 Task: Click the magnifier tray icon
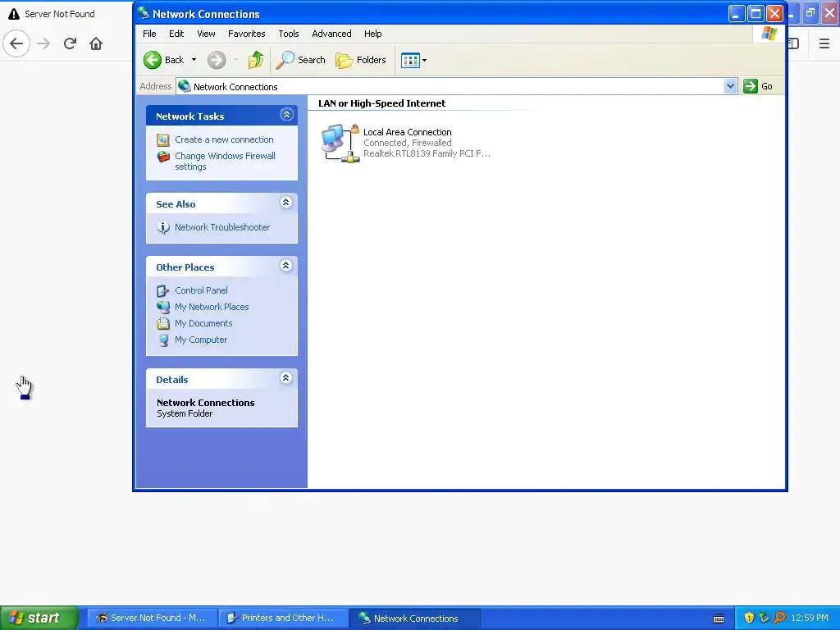779,618
